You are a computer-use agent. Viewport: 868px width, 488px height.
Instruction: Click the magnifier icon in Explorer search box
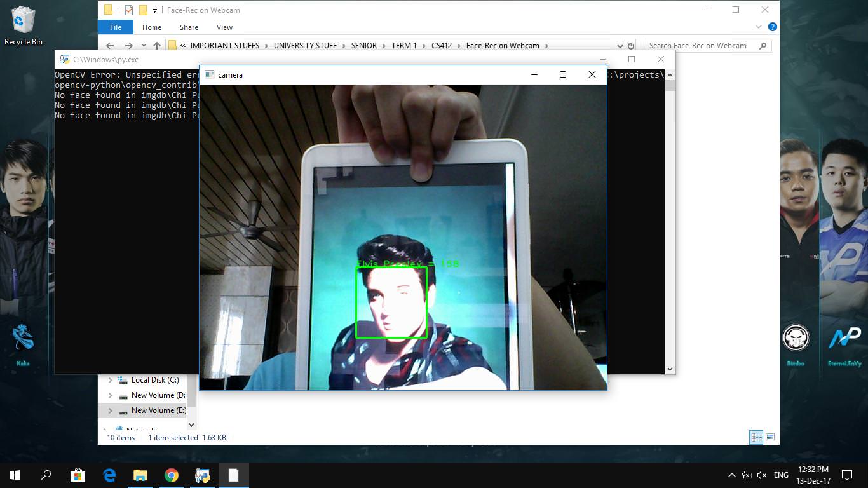(763, 46)
